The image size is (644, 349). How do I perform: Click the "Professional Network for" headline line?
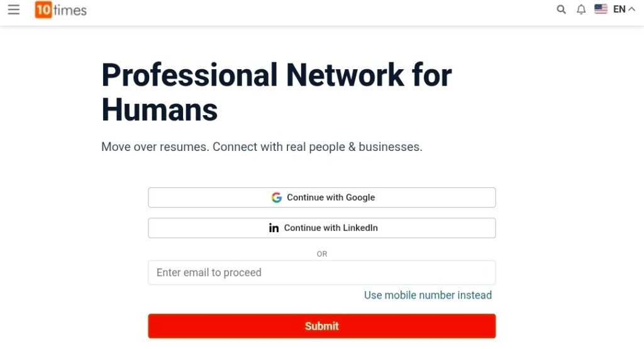pos(276,75)
